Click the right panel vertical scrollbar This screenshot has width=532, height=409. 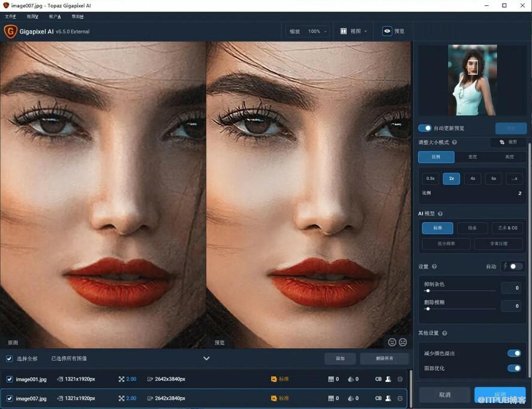point(530,260)
